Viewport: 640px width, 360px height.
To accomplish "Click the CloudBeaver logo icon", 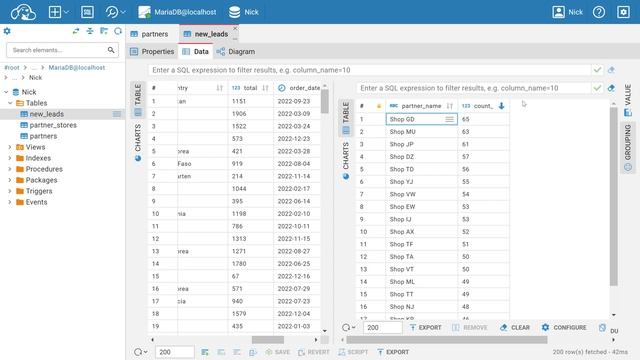I will 23,12.
